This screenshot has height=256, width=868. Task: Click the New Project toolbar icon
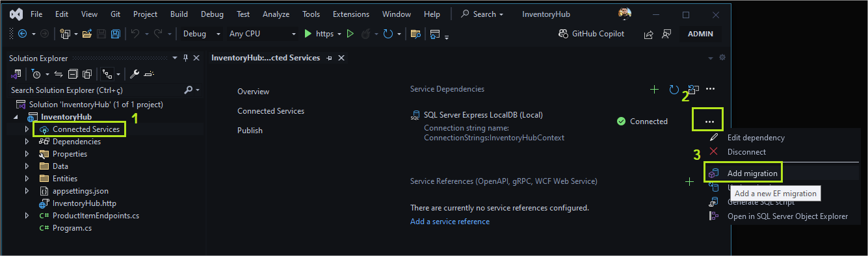point(65,34)
